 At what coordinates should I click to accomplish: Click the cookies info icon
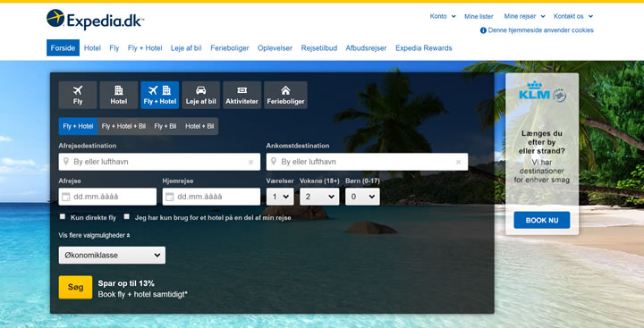coord(483,30)
